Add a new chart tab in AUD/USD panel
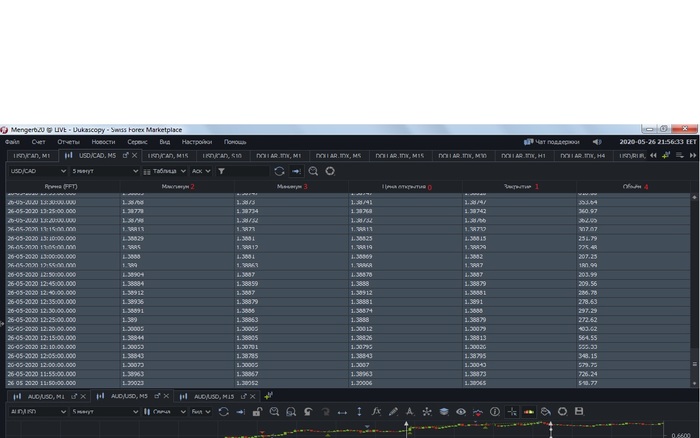 pos(268,396)
